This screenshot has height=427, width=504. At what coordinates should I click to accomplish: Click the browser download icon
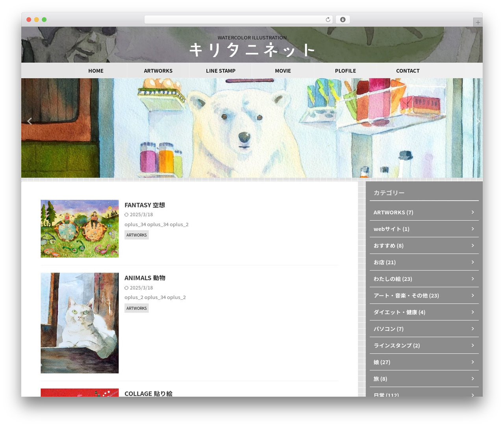pyautogui.click(x=343, y=20)
